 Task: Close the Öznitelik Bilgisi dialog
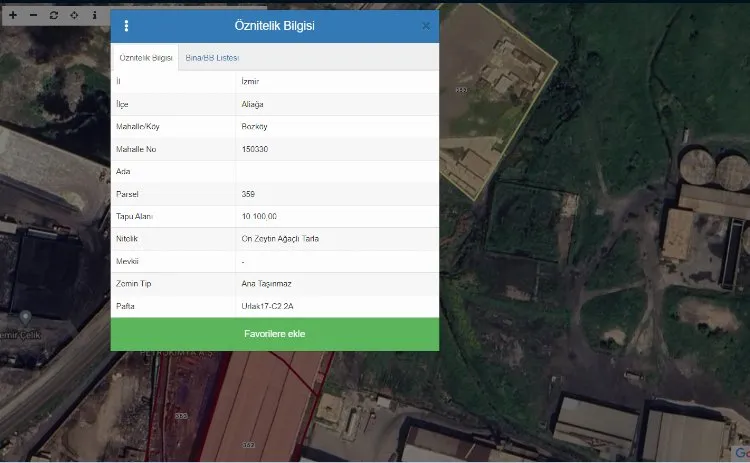(x=426, y=26)
